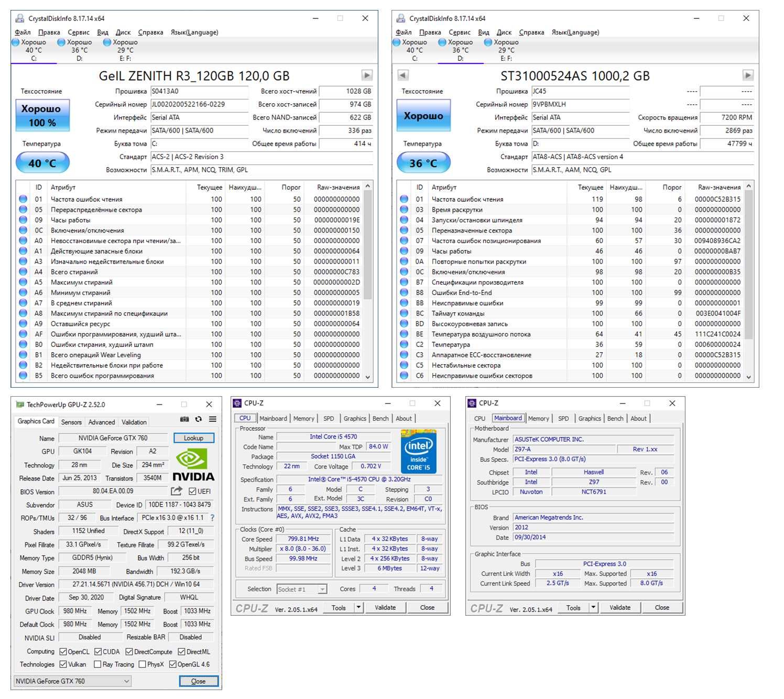The image size is (784, 699).
Task: Click the Bus Interface question mark in GPU-Z
Action: coord(212,518)
